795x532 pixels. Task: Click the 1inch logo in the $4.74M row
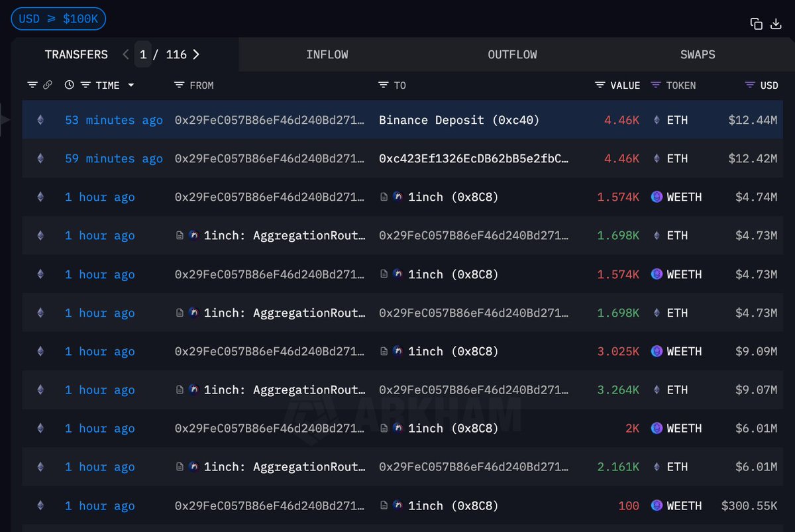click(397, 197)
